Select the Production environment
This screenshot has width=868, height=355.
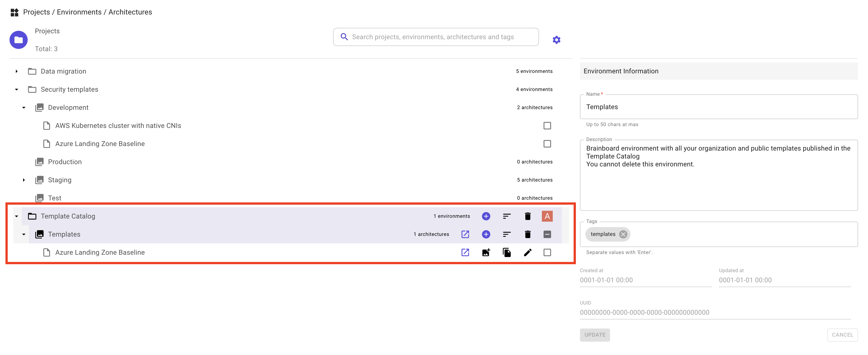point(65,162)
